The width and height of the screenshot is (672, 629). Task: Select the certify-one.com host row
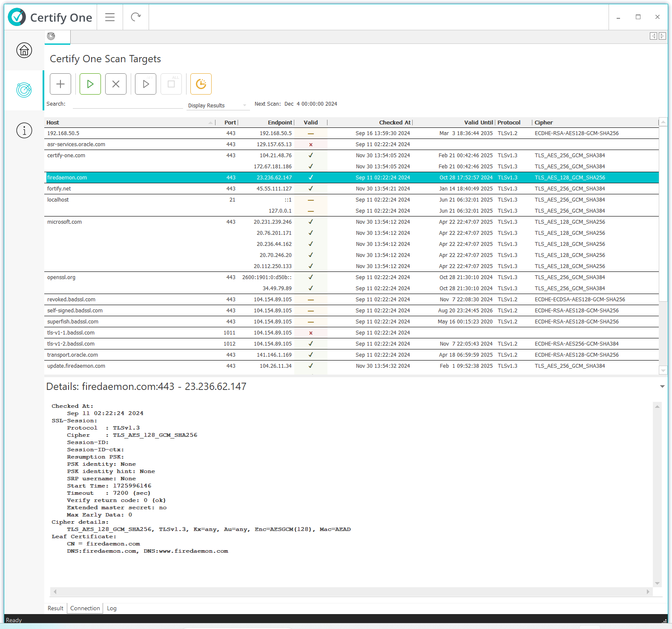tap(352, 156)
